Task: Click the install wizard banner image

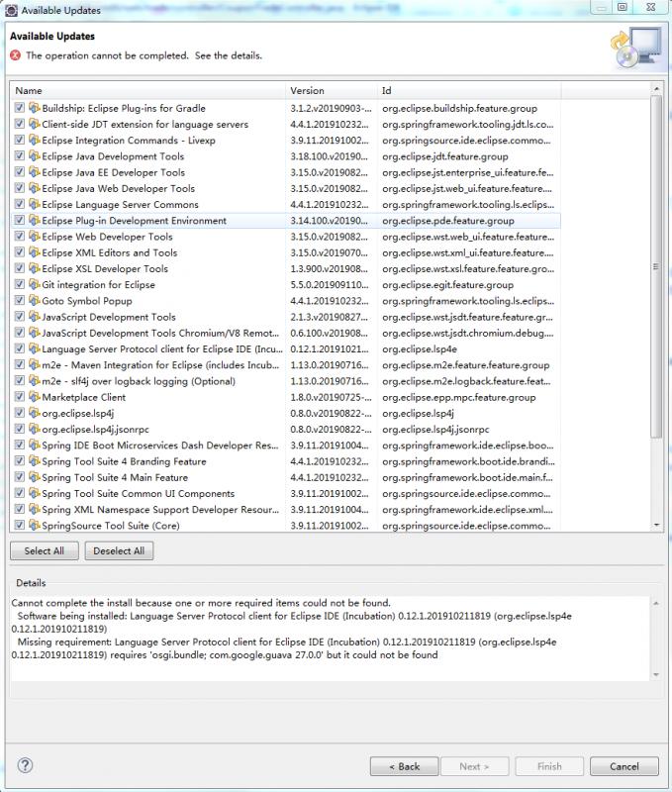Action: pyautogui.click(x=635, y=49)
